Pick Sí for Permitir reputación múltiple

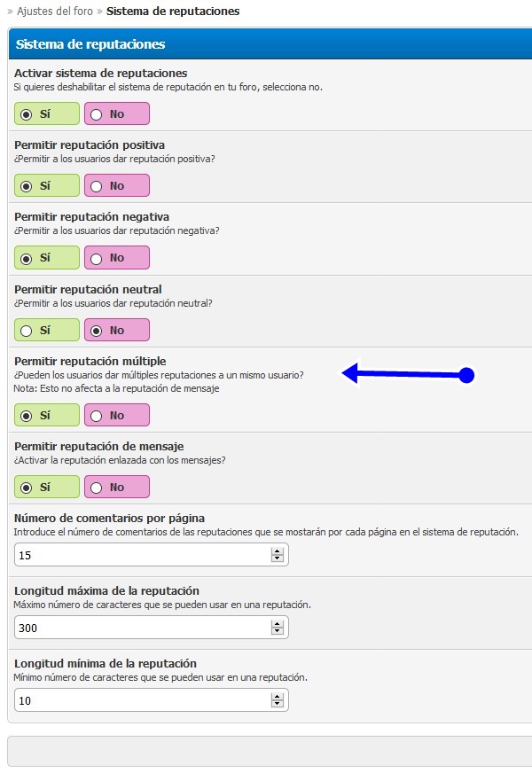tap(27, 416)
